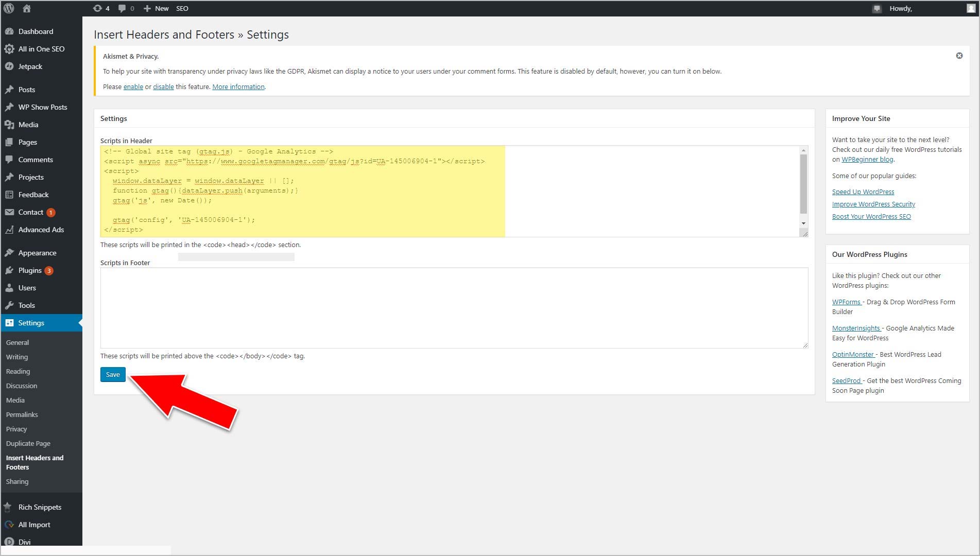The image size is (980, 556).
Task: Open Boost Your WordPress SEO guide
Action: (871, 216)
